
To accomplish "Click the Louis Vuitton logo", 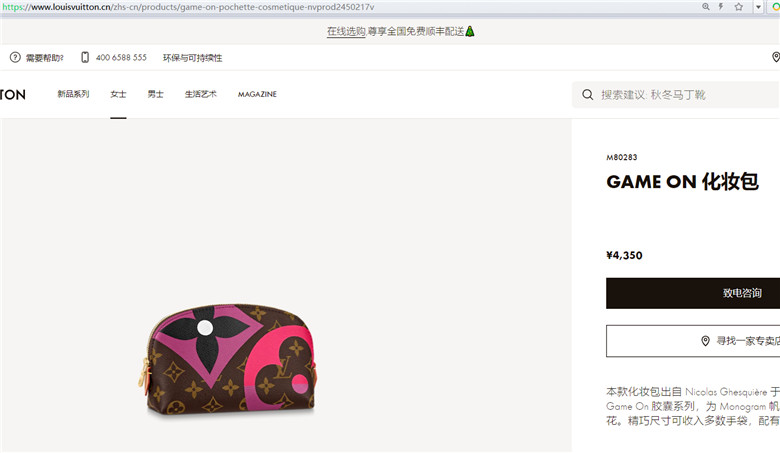I will (x=12, y=94).
